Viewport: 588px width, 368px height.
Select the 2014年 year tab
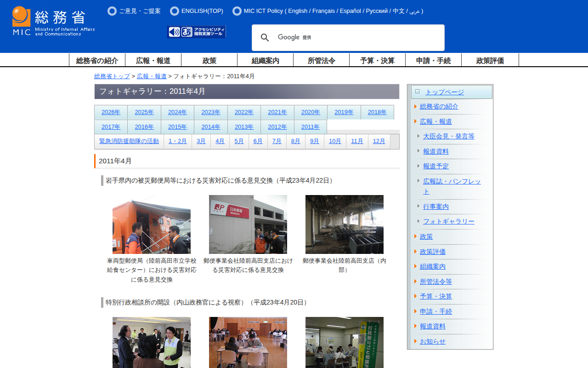pos(211,127)
